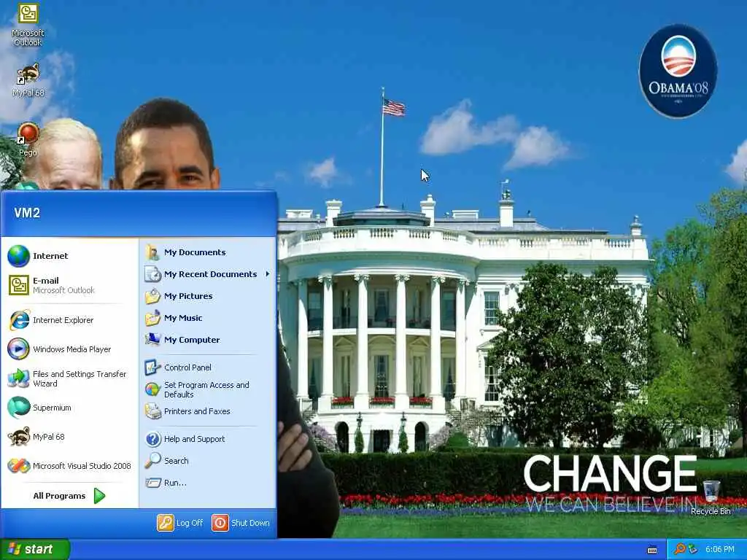The width and height of the screenshot is (747, 560).
Task: Click the keyboard icon in the taskbar
Action: pyautogui.click(x=652, y=550)
